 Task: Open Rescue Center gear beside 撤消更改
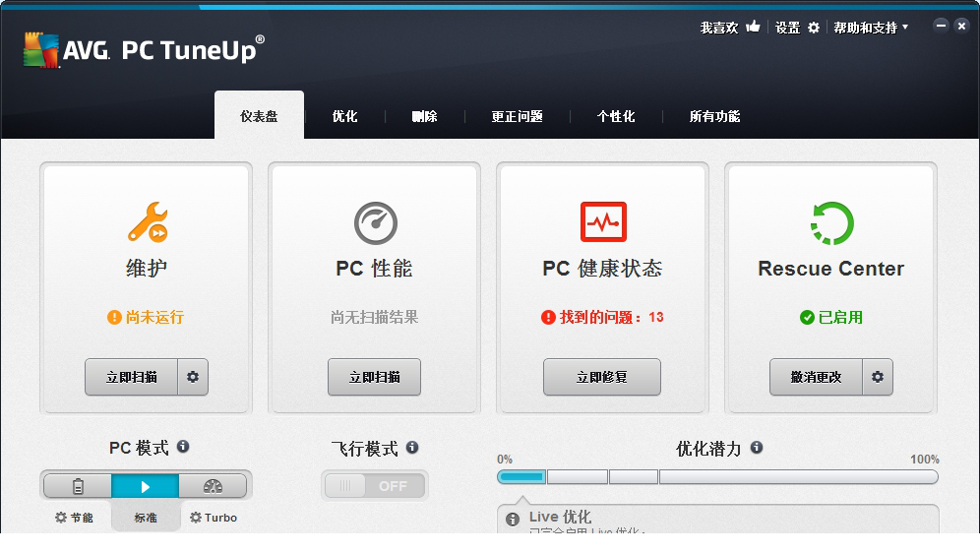878,377
